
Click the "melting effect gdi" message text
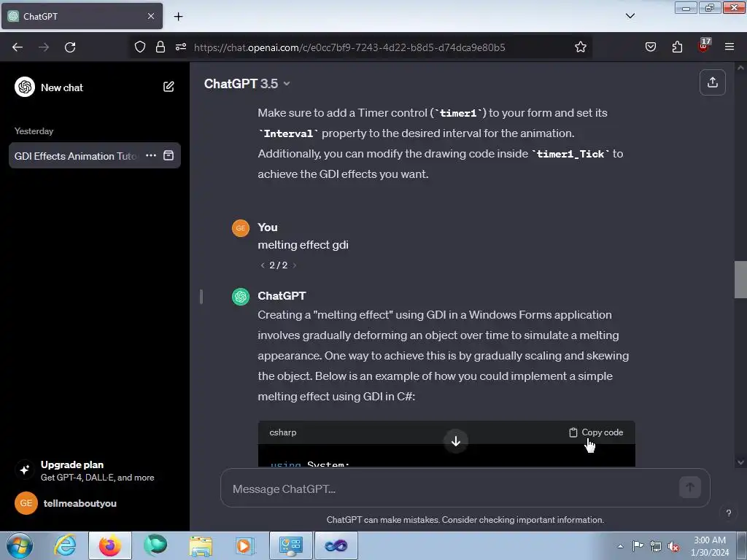click(303, 245)
